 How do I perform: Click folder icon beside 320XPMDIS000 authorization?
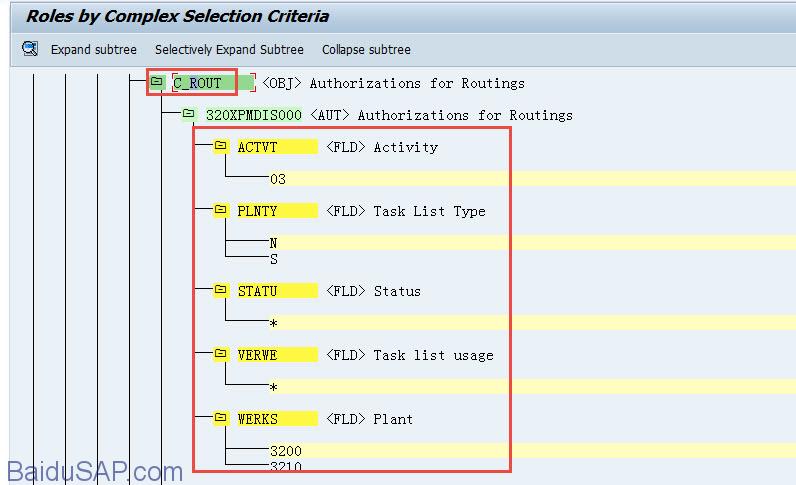click(189, 115)
